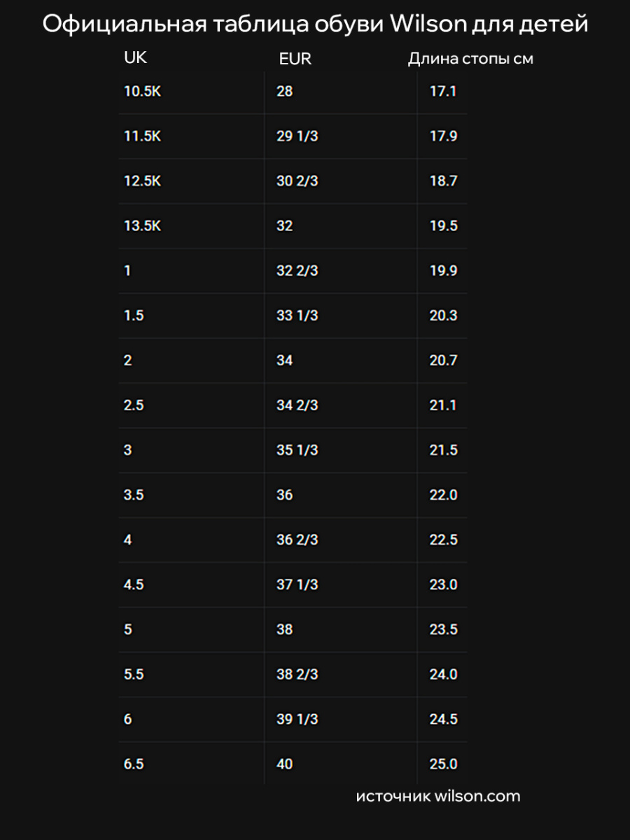Select the EUR size 38 2/3 cell
Screen dimensions: 630x840
tap(297, 673)
